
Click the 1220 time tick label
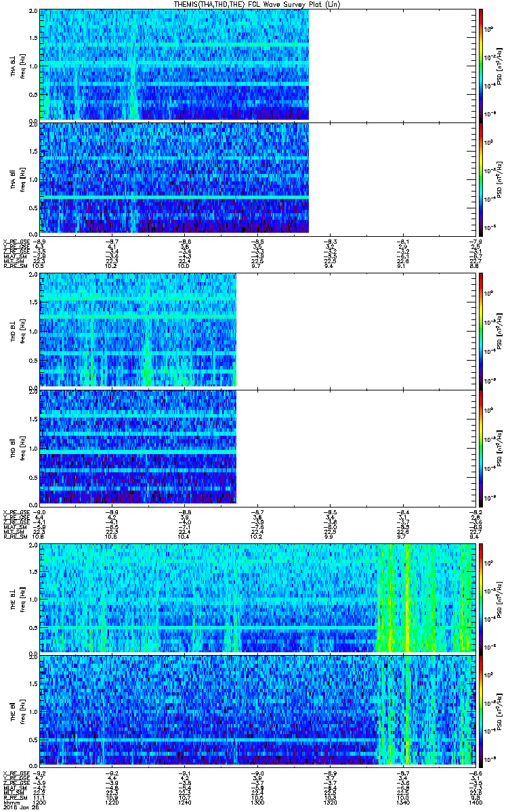[x=112, y=801]
